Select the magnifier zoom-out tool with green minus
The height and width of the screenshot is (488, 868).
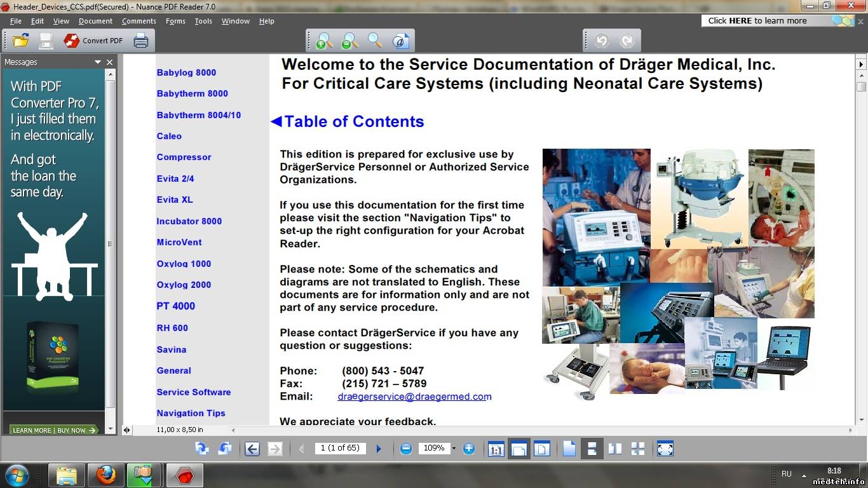[x=349, y=41]
